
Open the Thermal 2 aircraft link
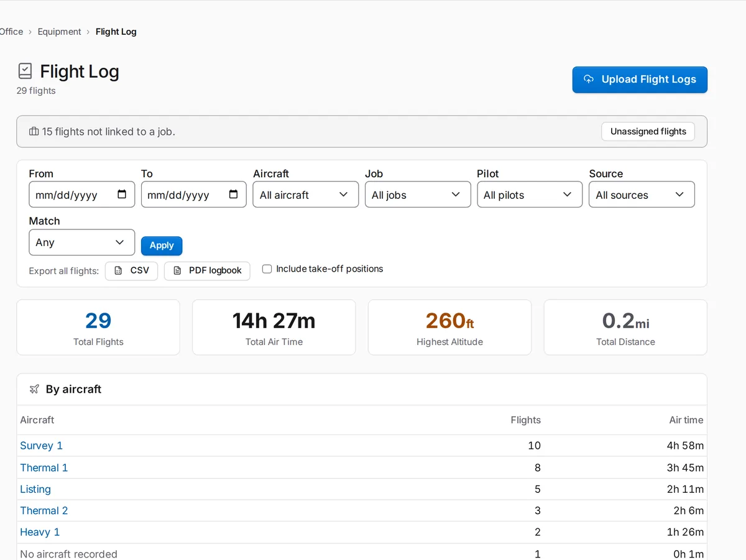(44, 511)
